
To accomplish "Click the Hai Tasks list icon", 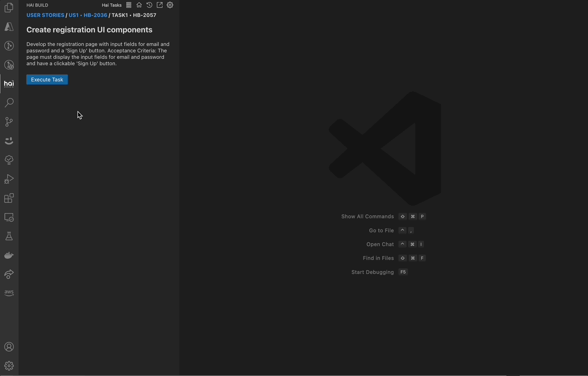I will tap(128, 5).
